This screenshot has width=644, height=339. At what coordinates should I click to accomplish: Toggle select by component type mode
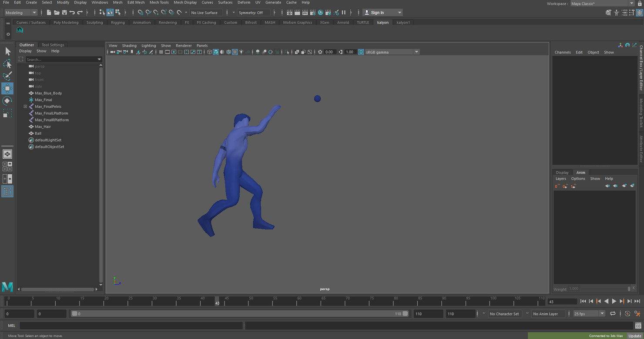118,13
